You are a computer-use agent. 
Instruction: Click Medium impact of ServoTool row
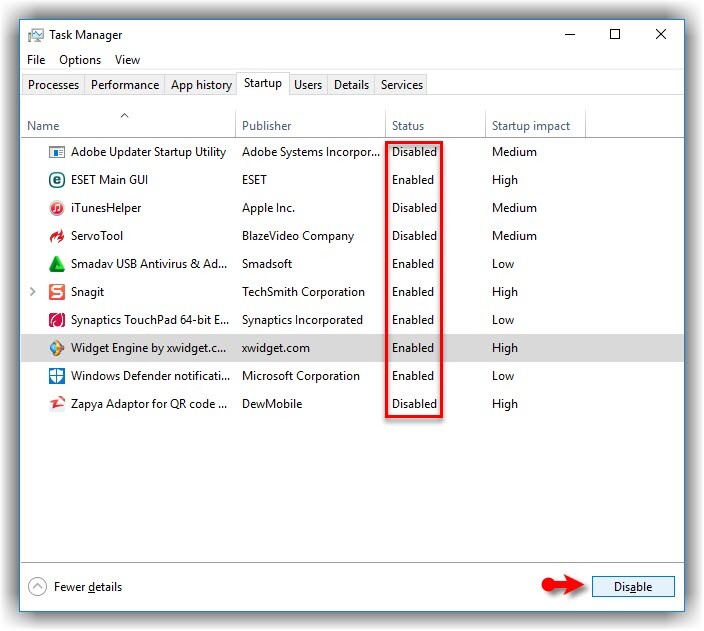[514, 236]
